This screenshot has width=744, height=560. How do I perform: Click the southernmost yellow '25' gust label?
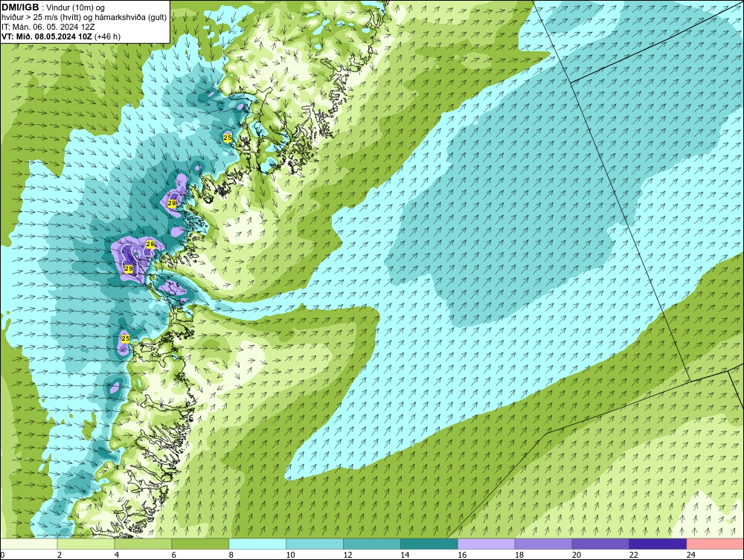point(125,338)
